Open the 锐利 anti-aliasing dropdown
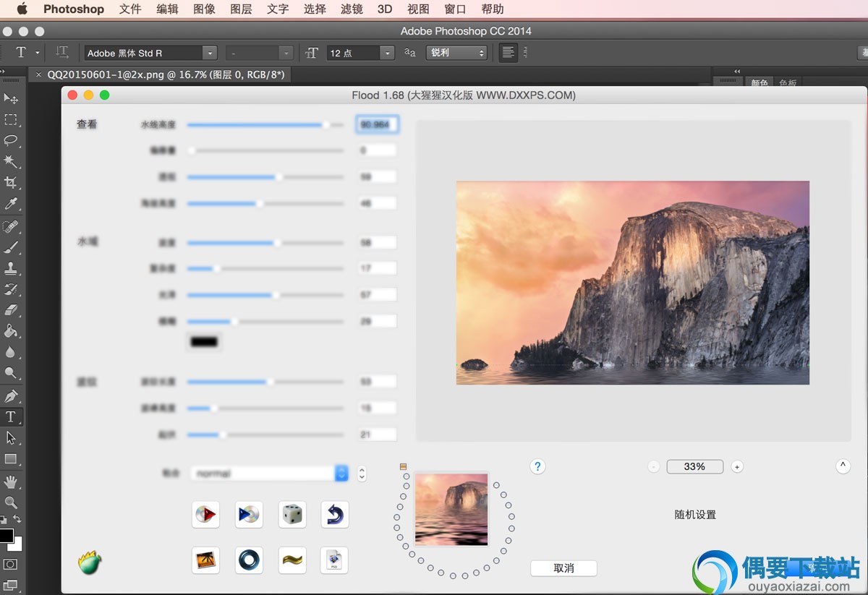Screen dimensions: 868x595 click(x=457, y=53)
